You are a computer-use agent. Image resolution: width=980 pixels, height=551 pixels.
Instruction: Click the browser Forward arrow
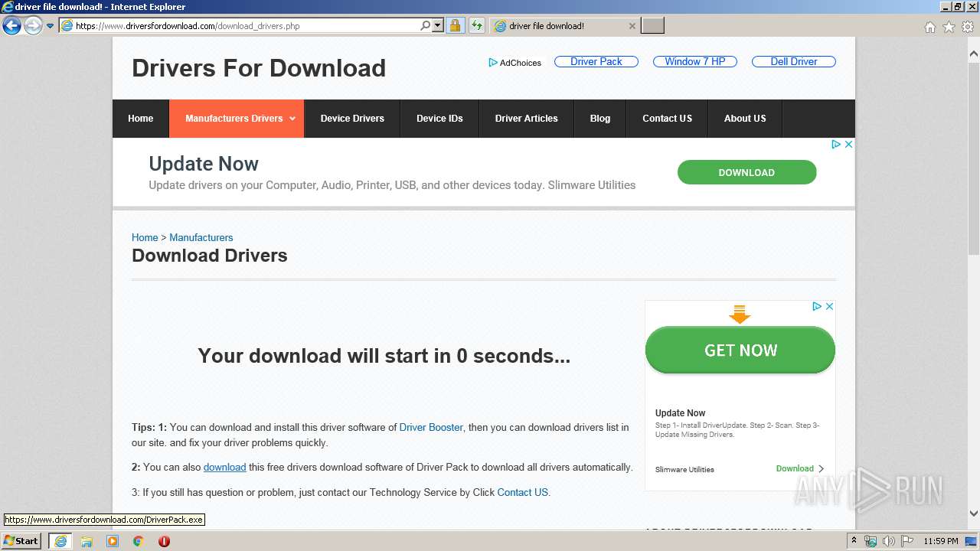(x=33, y=26)
